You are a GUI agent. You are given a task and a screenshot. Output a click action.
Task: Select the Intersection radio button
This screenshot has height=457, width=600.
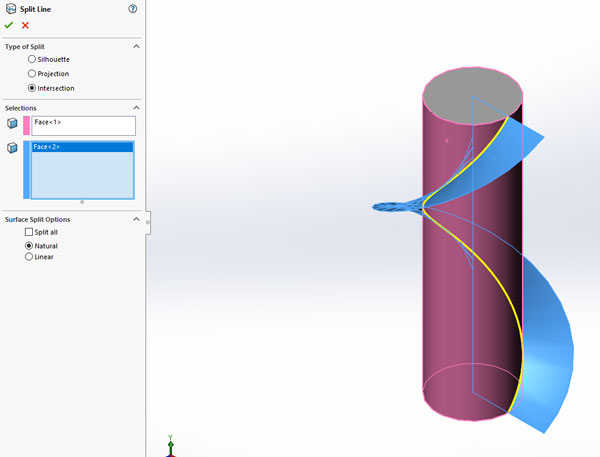[32, 88]
